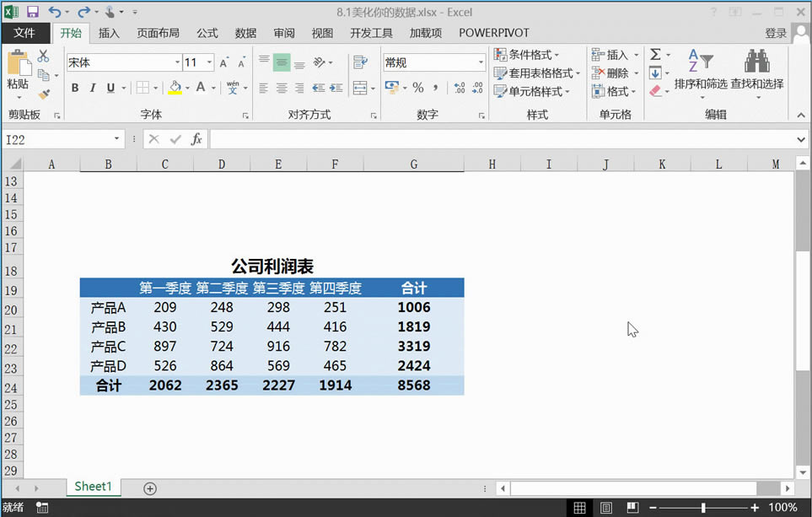Save the workbook from the Quick Access toolbar
The width and height of the screenshot is (812, 517).
(32, 13)
